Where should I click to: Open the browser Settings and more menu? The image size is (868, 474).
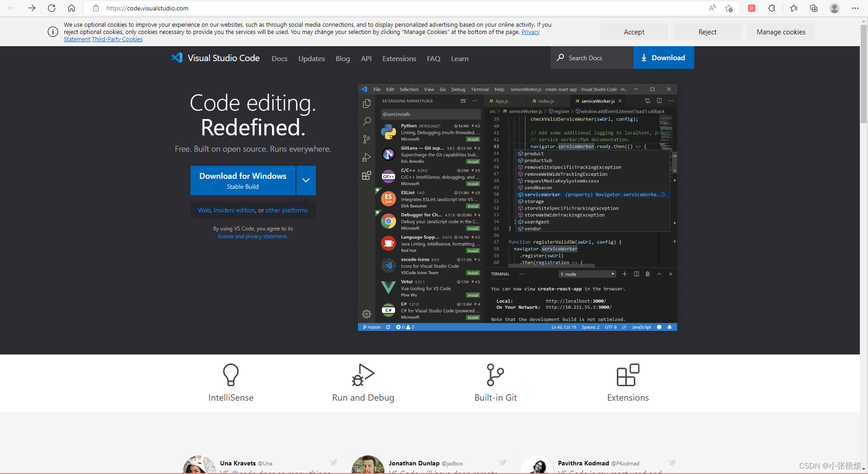click(x=855, y=8)
